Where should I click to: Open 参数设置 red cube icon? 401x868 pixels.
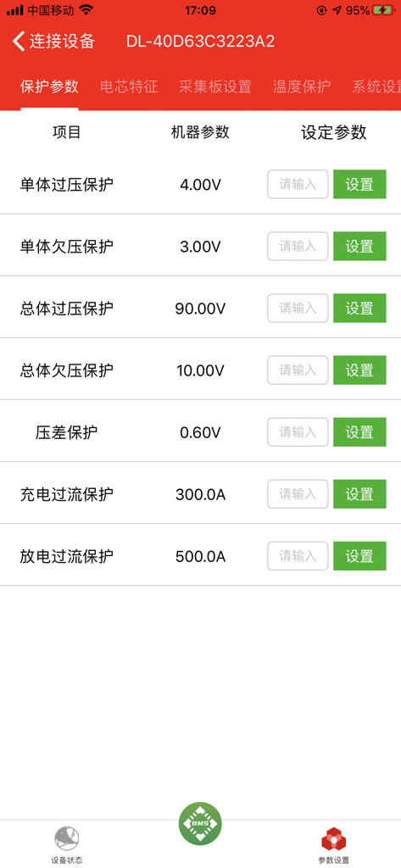(x=333, y=839)
